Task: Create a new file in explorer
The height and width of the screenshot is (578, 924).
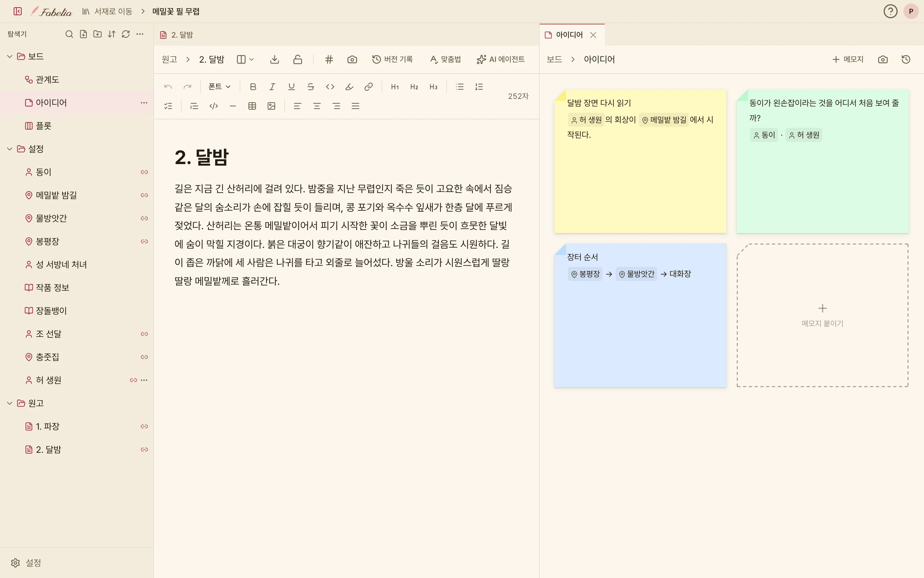Action: point(83,34)
